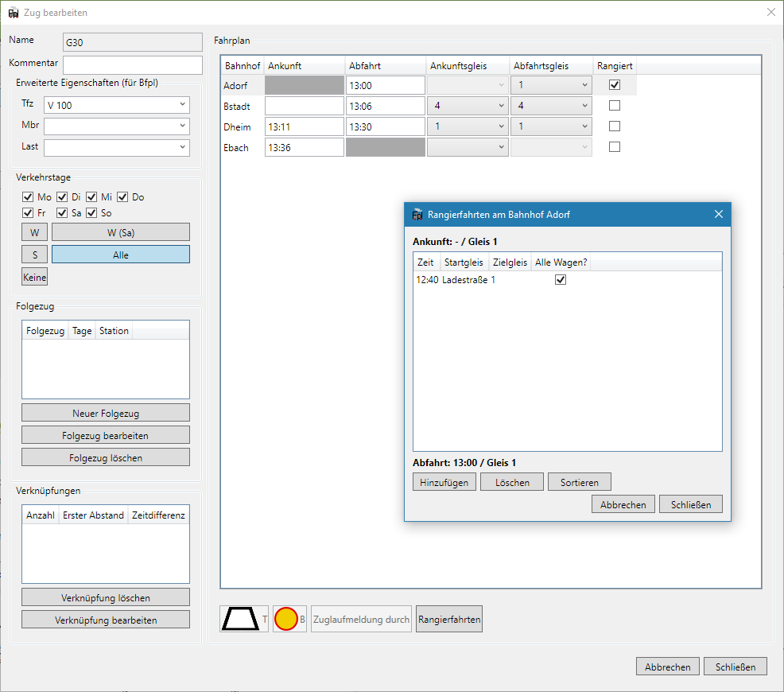Toggle the Fr weekday checkbox
This screenshot has height=692, width=784.
[x=28, y=213]
